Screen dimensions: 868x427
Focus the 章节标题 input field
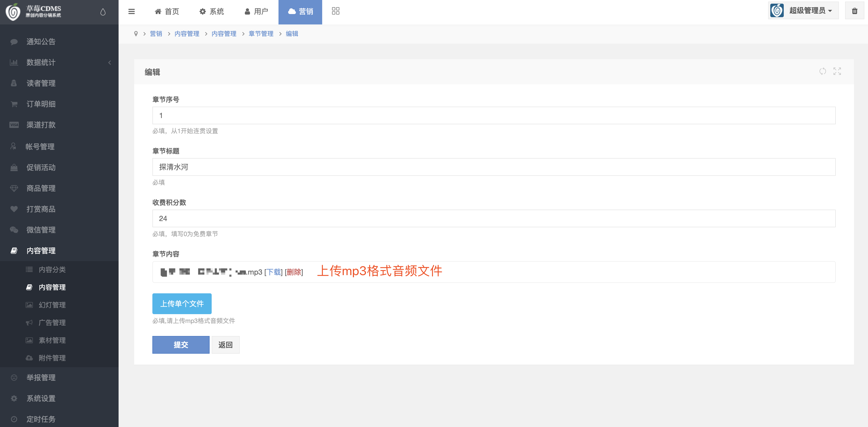(x=494, y=167)
